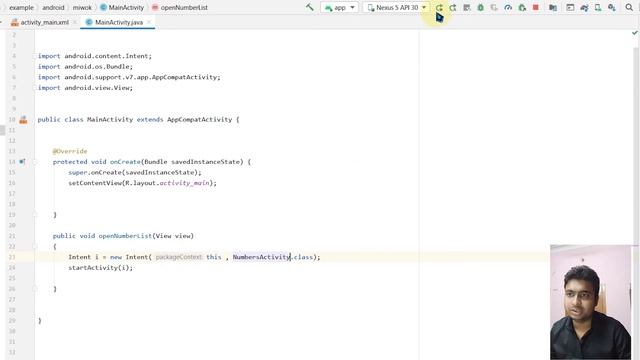Click the @Override annotation
Screen dimensions: 640x360
(70, 151)
